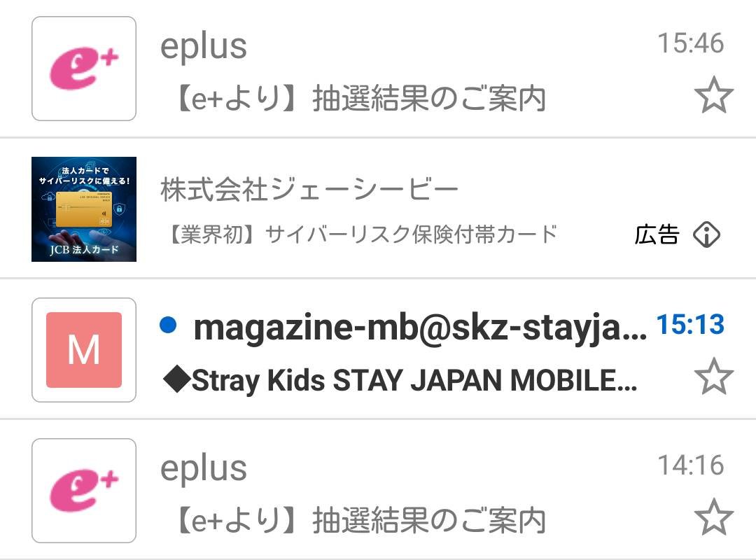Tap the magazine-mb@skz-stayja sender name
The image size is (756, 560).
pyautogui.click(x=420, y=327)
